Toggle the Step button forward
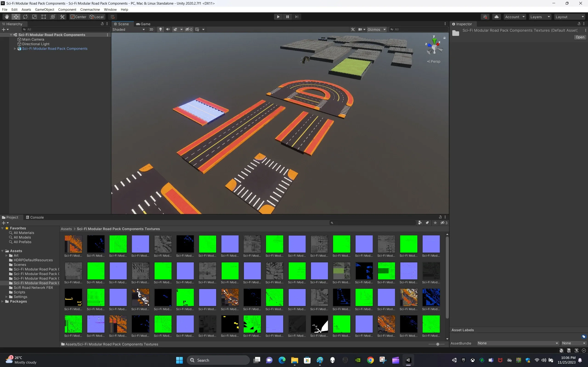This screenshot has width=588, height=367. click(296, 17)
